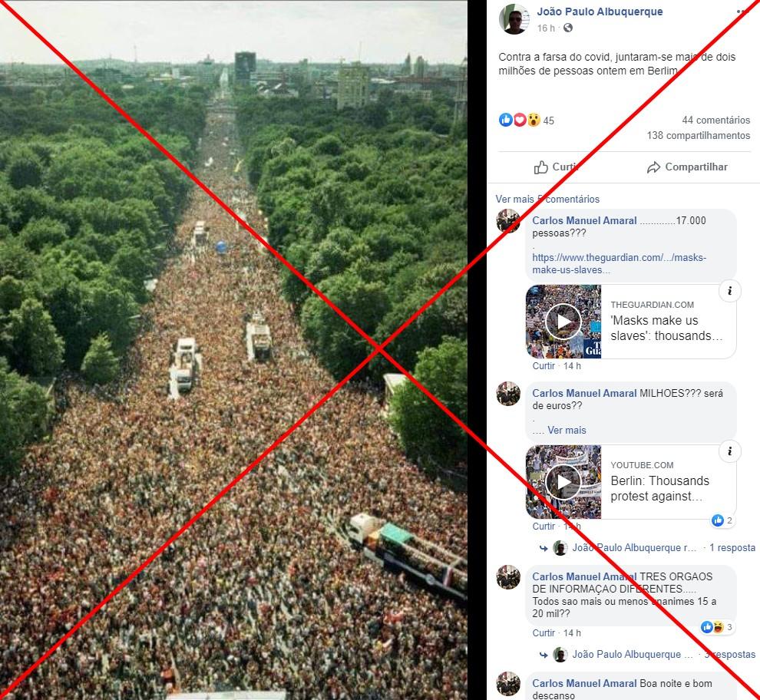Play the YouTube Berlin protest video

point(563,482)
